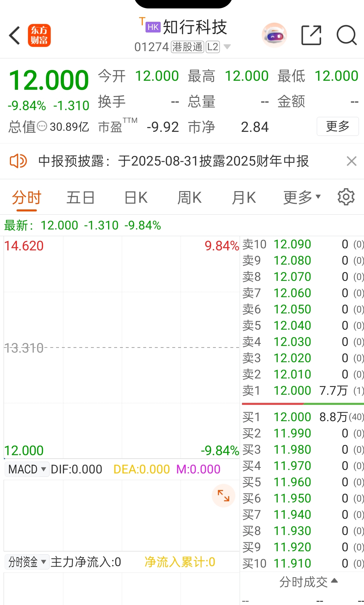Expand the stock code dropdown arrow
The image size is (364, 605).
[227, 46]
